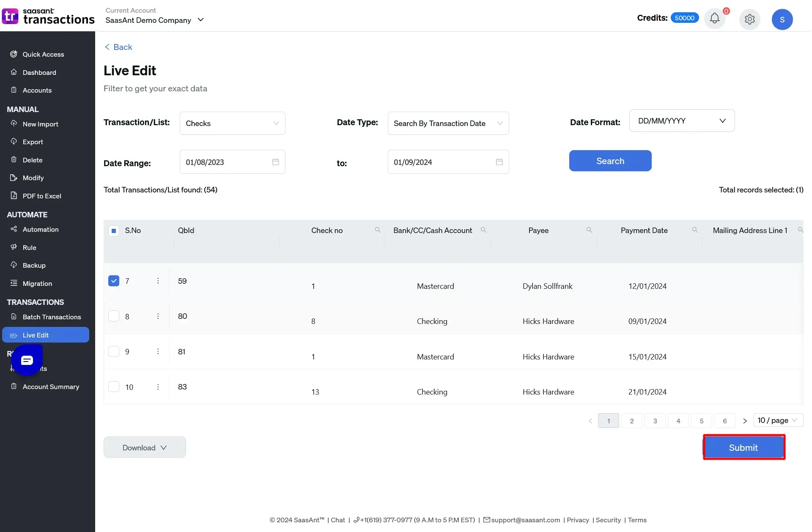Click the Credits 50000 badge
The height and width of the screenshot is (532, 812).
(685, 18)
